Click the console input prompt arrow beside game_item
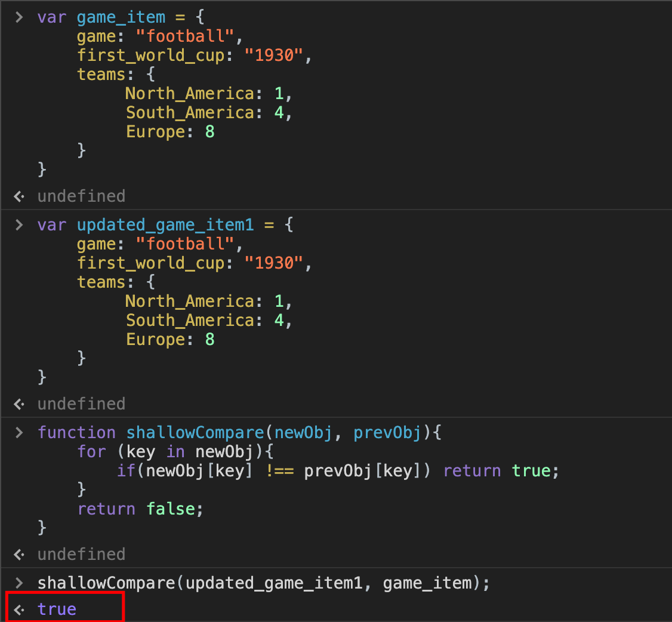The width and height of the screenshot is (672, 622). 19,17
